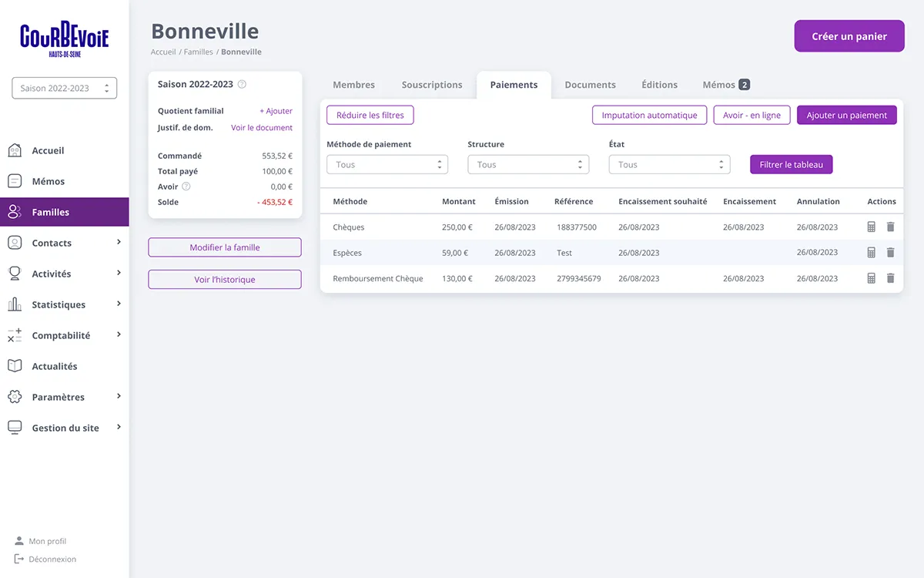
Task: Click help icon next to Saison 2022-2023
Action: (242, 85)
